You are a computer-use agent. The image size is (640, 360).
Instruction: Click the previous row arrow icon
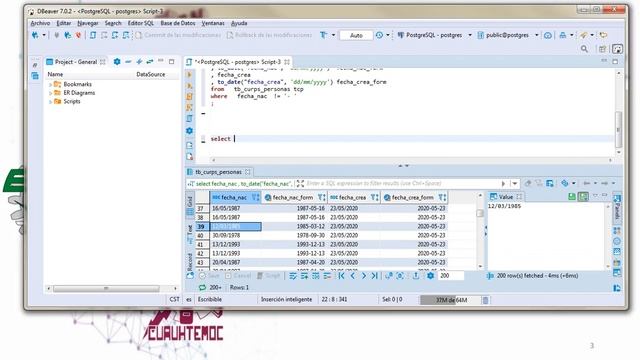pyautogui.click(x=353, y=276)
